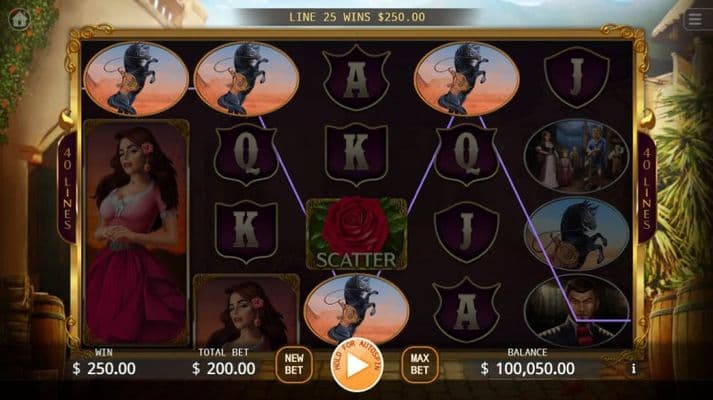Select the J symbol atop last reel
Viewport: 713px width, 400px height.
click(x=577, y=77)
